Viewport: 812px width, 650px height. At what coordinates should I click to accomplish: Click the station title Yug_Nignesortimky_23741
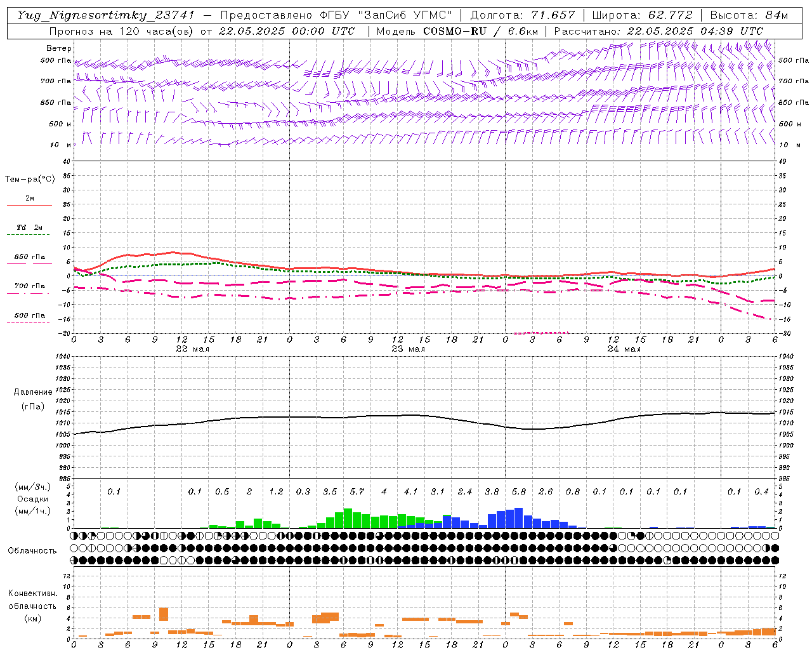tap(106, 15)
